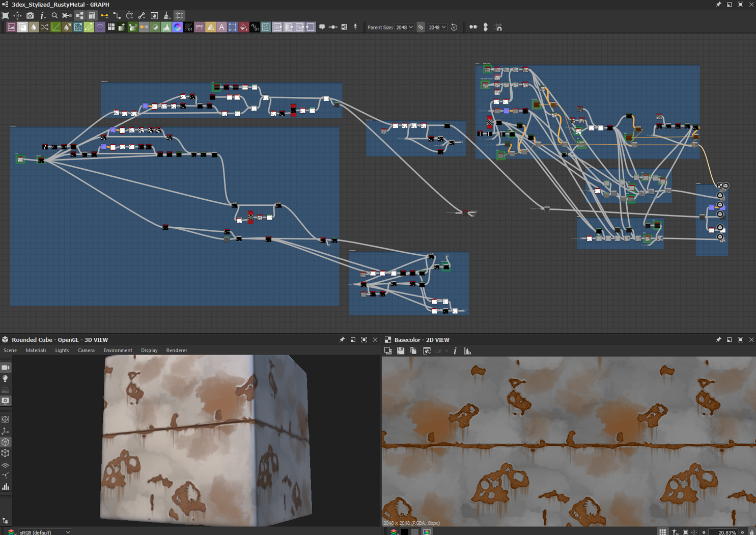
Task: Click the rusty metal preview in 2D view
Action: 569,441
